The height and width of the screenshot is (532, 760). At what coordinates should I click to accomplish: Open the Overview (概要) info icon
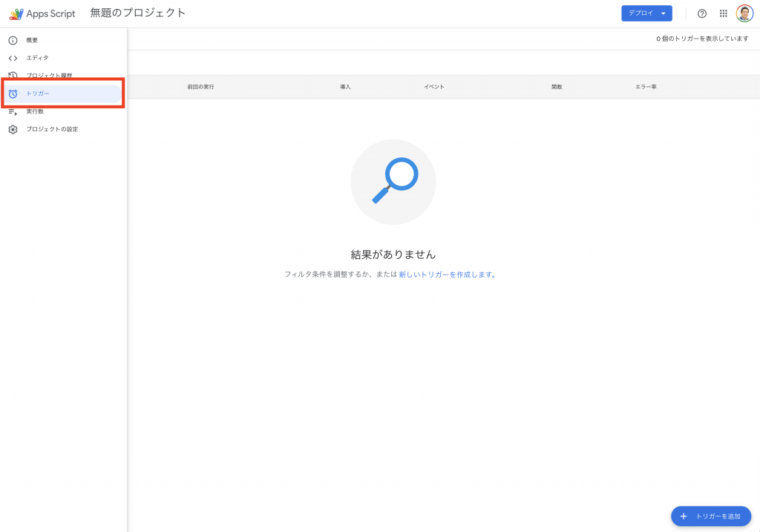(13, 40)
